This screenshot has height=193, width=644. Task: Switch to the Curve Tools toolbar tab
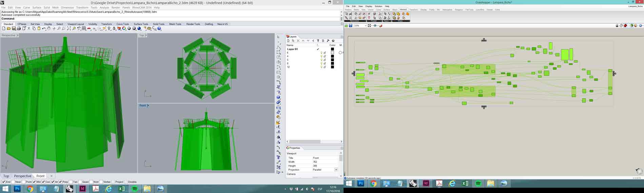122,24
